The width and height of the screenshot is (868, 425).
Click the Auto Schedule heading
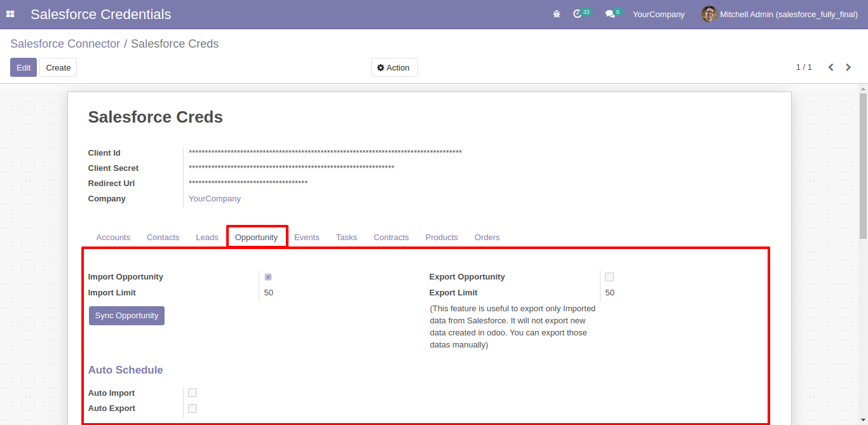pos(126,370)
